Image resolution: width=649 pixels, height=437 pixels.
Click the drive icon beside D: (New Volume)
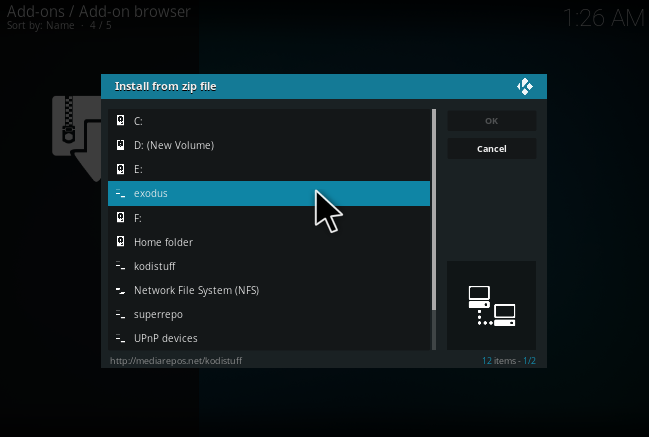tap(120, 145)
